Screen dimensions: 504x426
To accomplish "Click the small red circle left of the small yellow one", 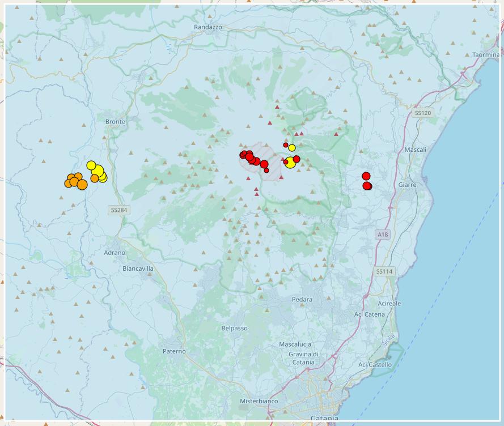I will pos(286,145).
